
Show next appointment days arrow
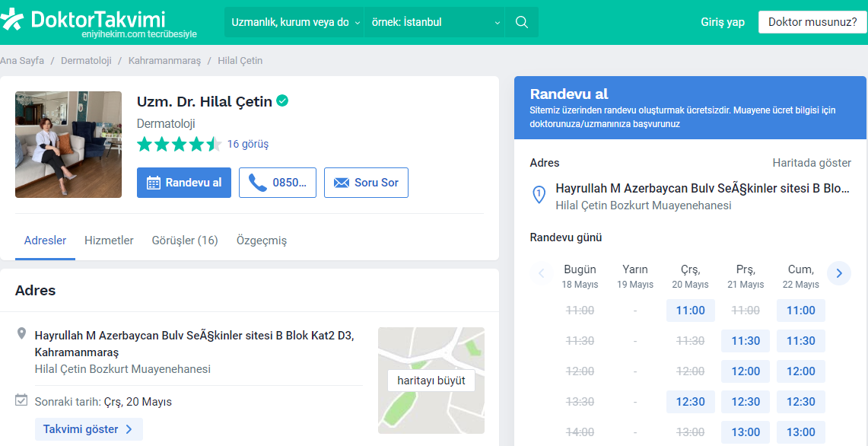[838, 273]
